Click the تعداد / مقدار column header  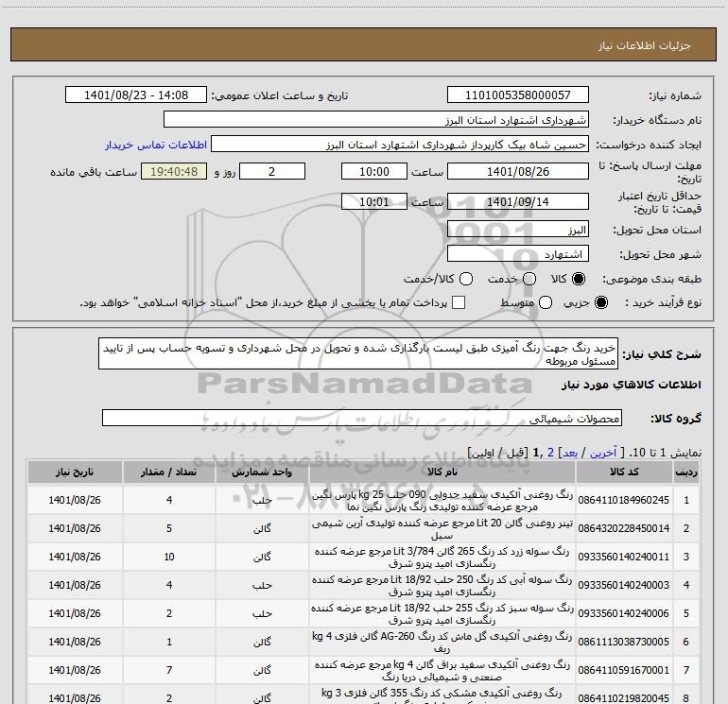[169, 472]
